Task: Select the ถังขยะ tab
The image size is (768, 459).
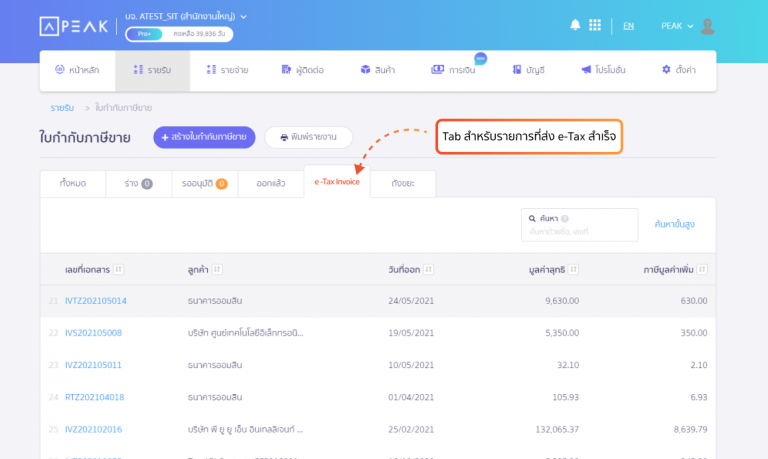Action: click(x=403, y=184)
